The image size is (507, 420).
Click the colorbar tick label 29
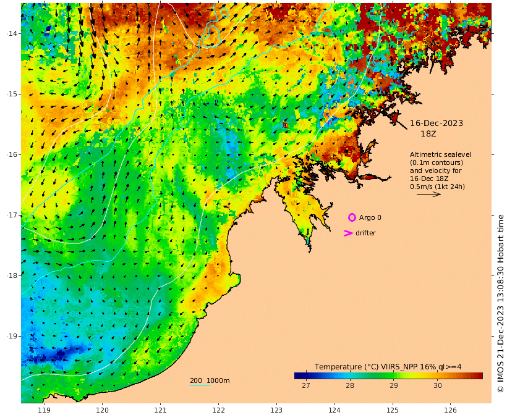click(x=393, y=385)
